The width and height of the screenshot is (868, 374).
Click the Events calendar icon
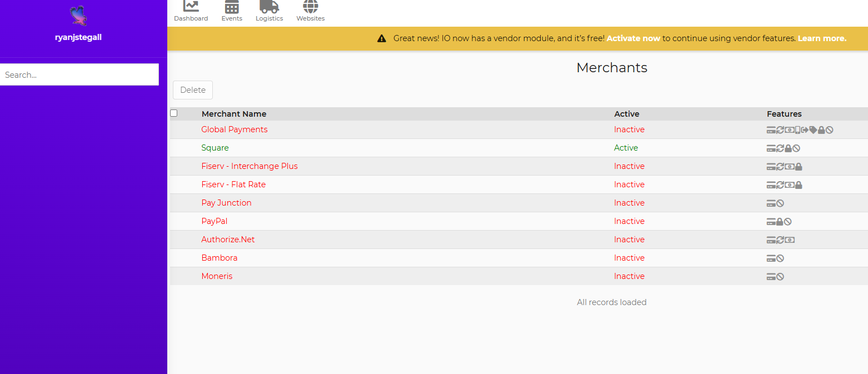[232, 7]
